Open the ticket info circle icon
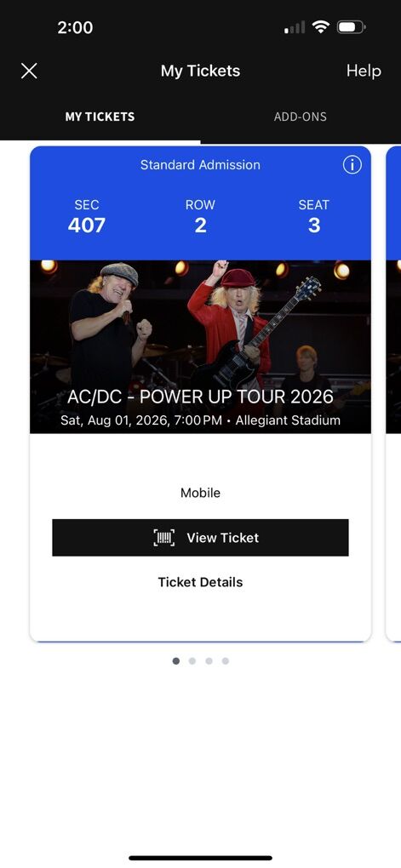This screenshot has height=868, width=401. point(352,164)
